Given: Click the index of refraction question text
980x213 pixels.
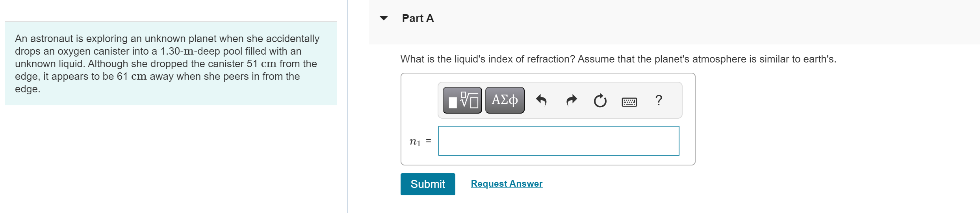Looking at the screenshot, I should click(x=618, y=59).
